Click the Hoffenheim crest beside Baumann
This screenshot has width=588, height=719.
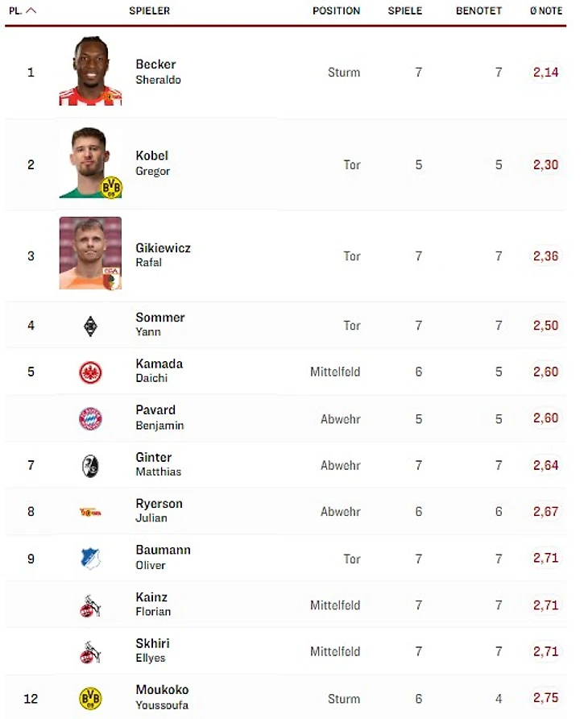pos(90,558)
